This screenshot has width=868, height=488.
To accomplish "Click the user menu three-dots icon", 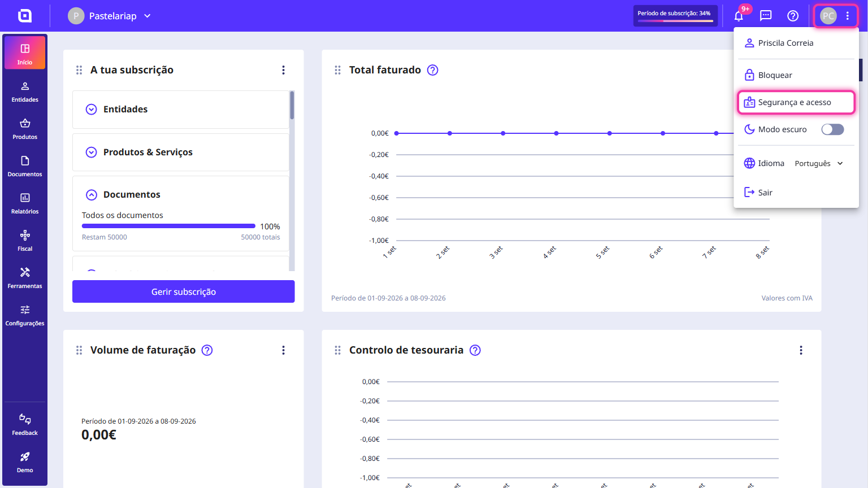I will [848, 16].
